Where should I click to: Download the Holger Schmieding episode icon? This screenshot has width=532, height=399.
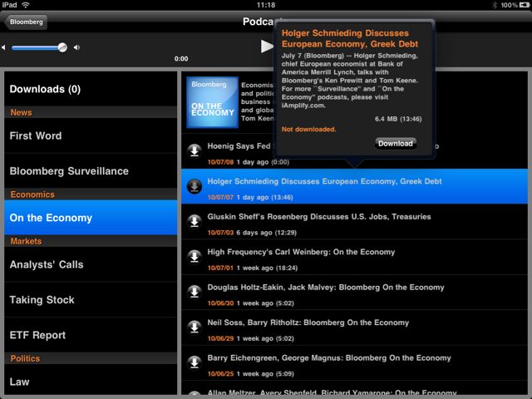195,186
